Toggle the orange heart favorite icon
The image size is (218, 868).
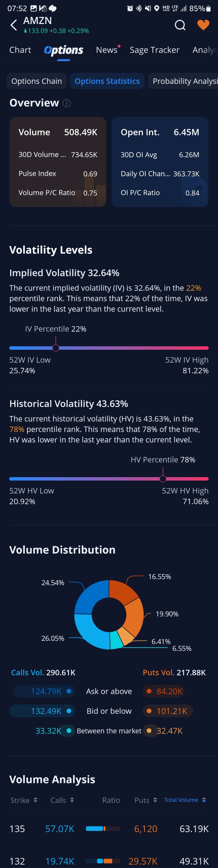(203, 25)
